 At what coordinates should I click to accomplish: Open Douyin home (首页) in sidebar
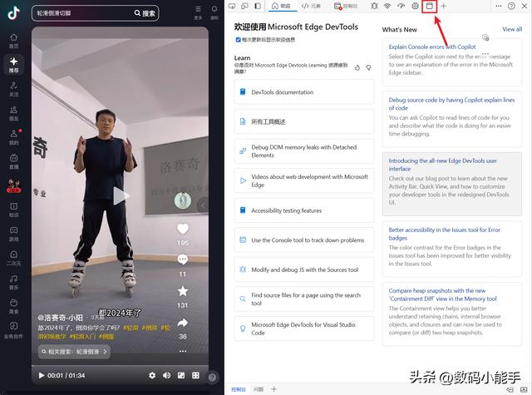click(x=13, y=41)
